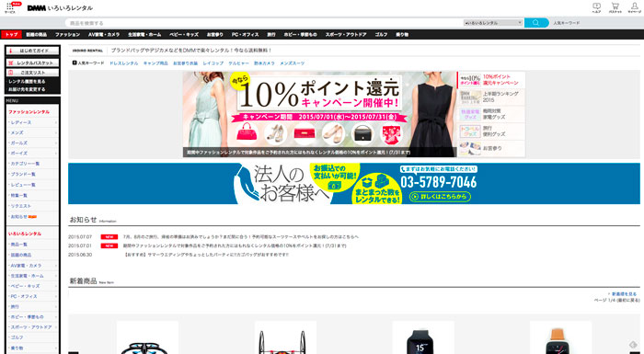The image size is (644, 354).
Task: Expand the ボーイズ sidebar category
Action: click(32, 154)
